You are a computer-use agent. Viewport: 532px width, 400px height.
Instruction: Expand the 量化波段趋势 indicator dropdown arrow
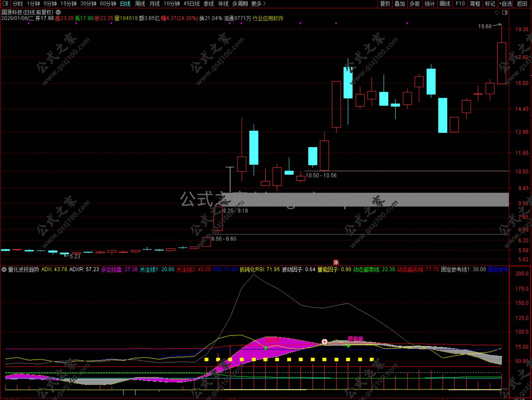(x=4, y=269)
